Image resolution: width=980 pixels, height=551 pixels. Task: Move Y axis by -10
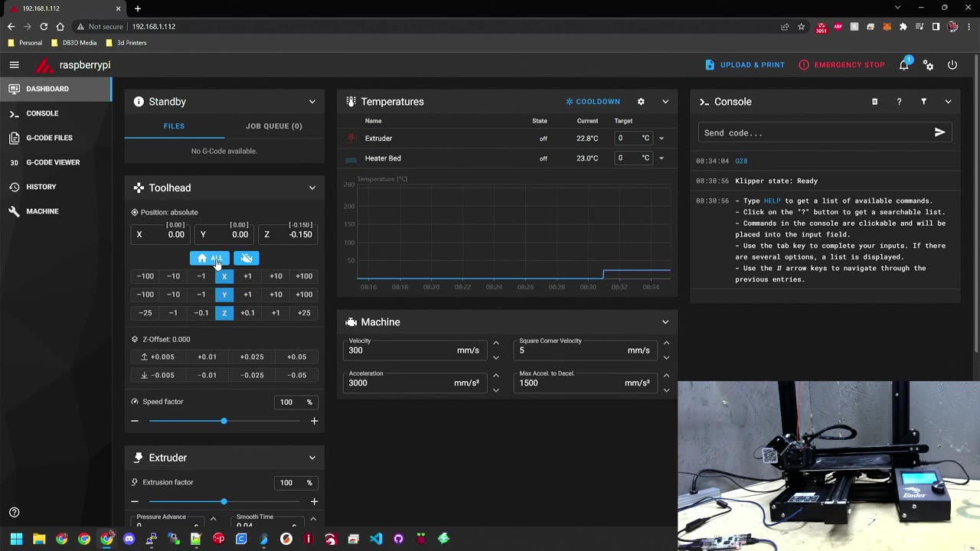(174, 295)
